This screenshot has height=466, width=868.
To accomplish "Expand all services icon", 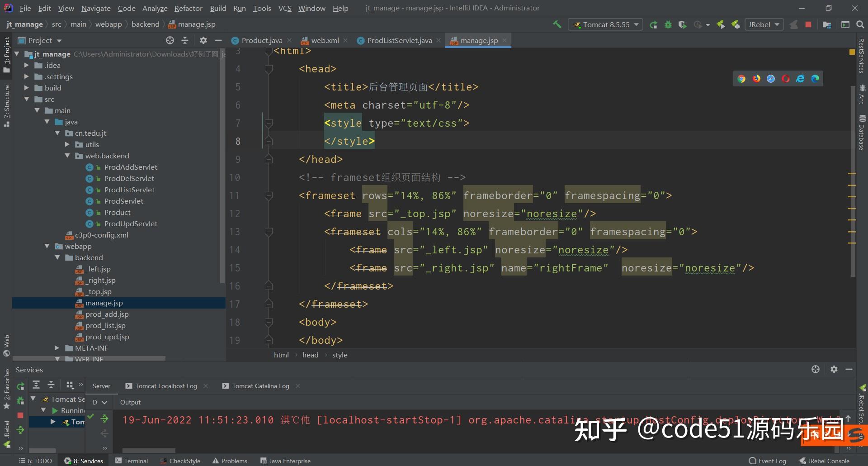I will coord(36,385).
